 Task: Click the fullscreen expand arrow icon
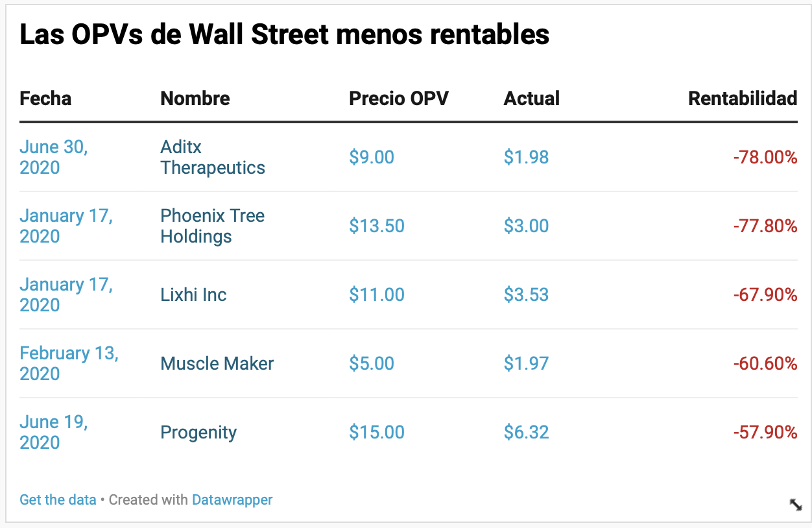(x=795, y=505)
